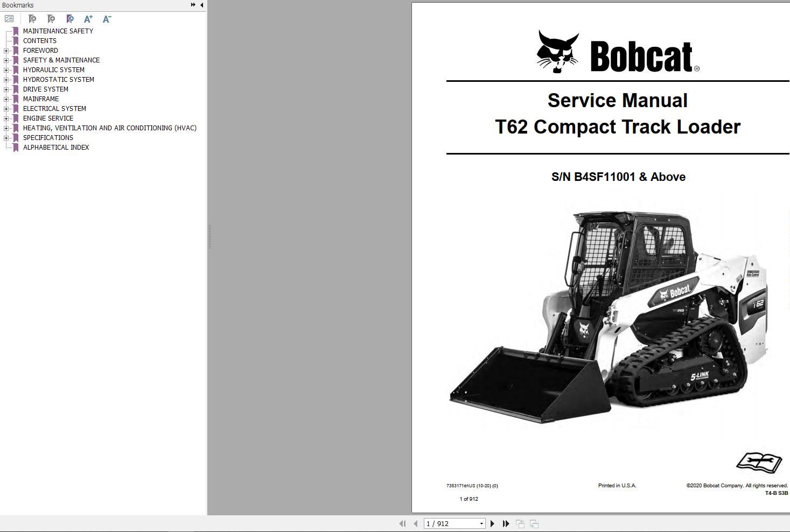Open the CONTENTS section bookmark
The image size is (790, 532).
[x=39, y=40]
